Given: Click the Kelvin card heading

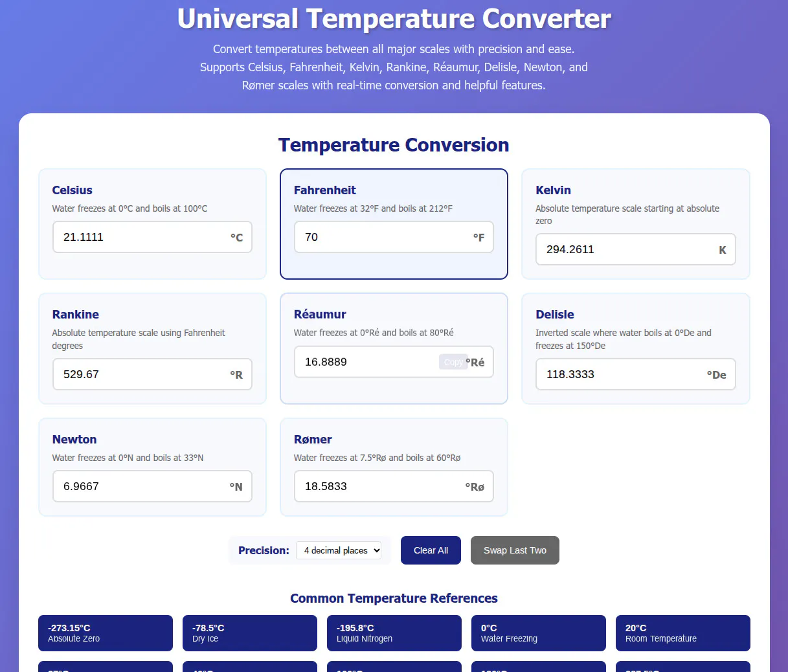Looking at the screenshot, I should point(553,190).
